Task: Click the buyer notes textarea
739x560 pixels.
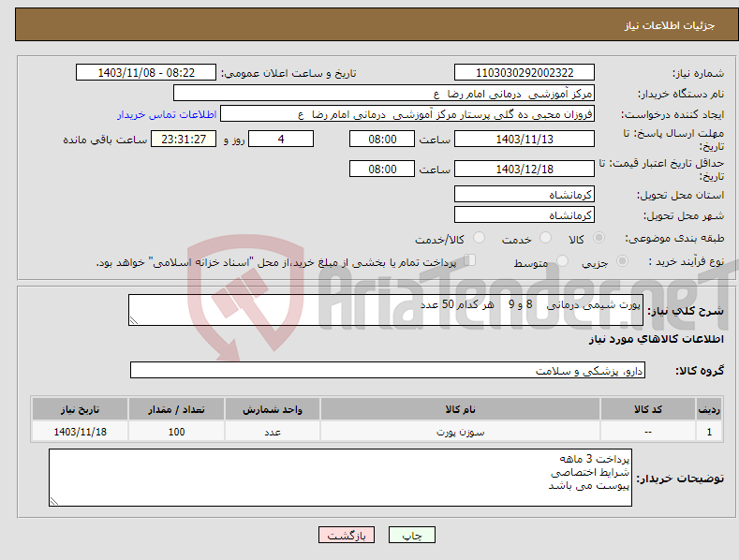Action: click(x=340, y=478)
